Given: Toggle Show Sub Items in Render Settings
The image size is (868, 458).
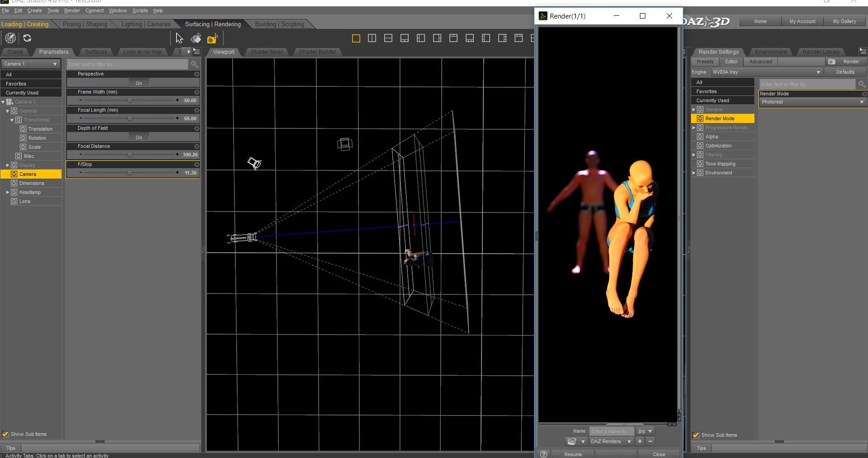Looking at the screenshot, I should [x=696, y=435].
